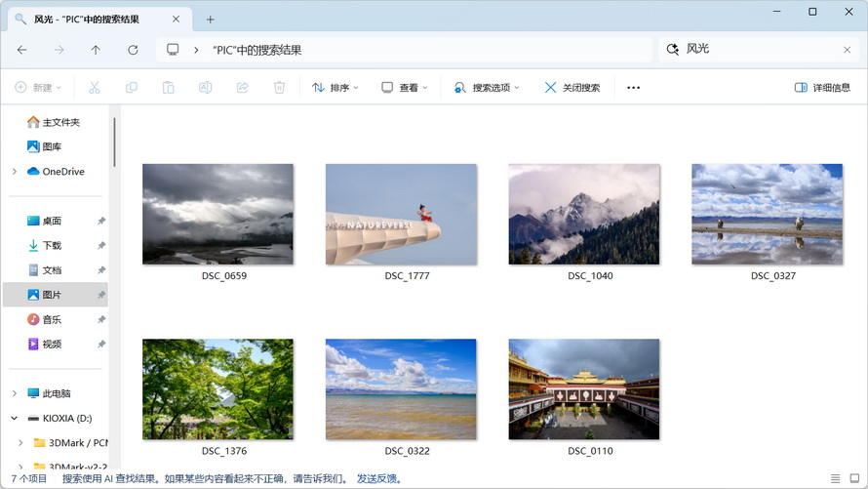Select the DSC_1040 mountain thumbnail

tap(584, 214)
